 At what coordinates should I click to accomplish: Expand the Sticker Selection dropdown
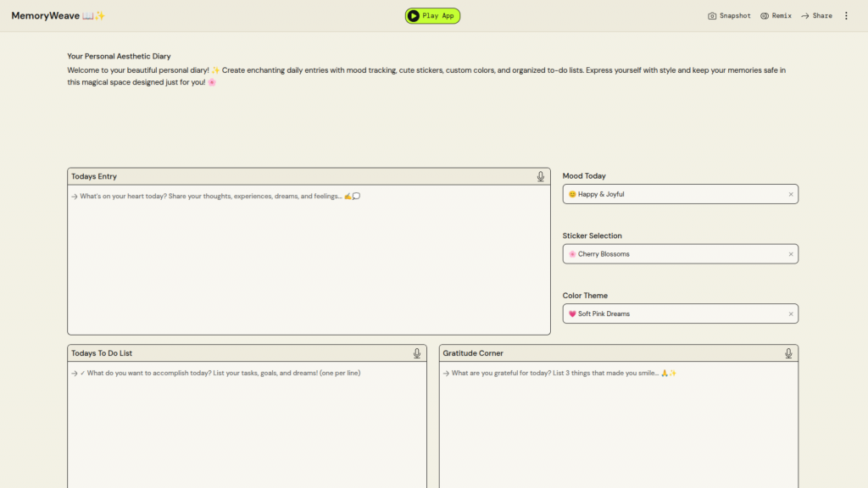[670, 254]
